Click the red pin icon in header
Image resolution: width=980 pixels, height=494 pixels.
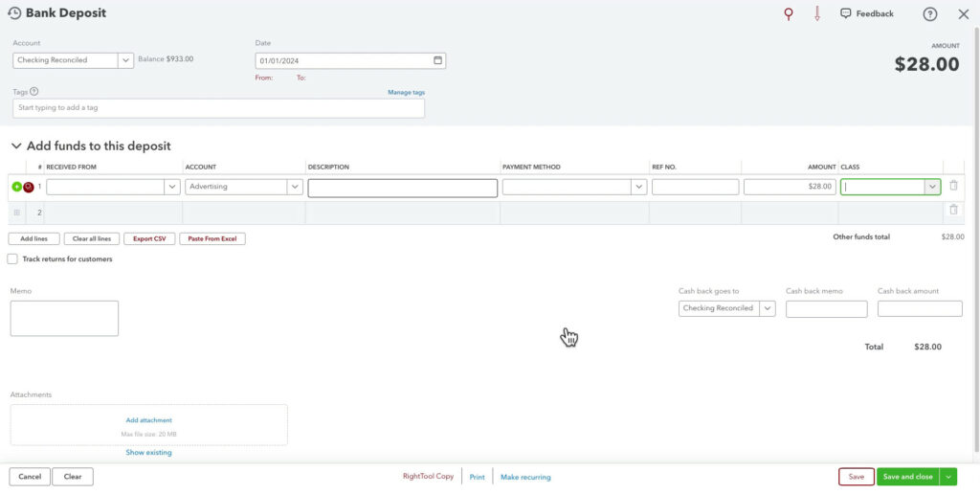(x=789, y=13)
